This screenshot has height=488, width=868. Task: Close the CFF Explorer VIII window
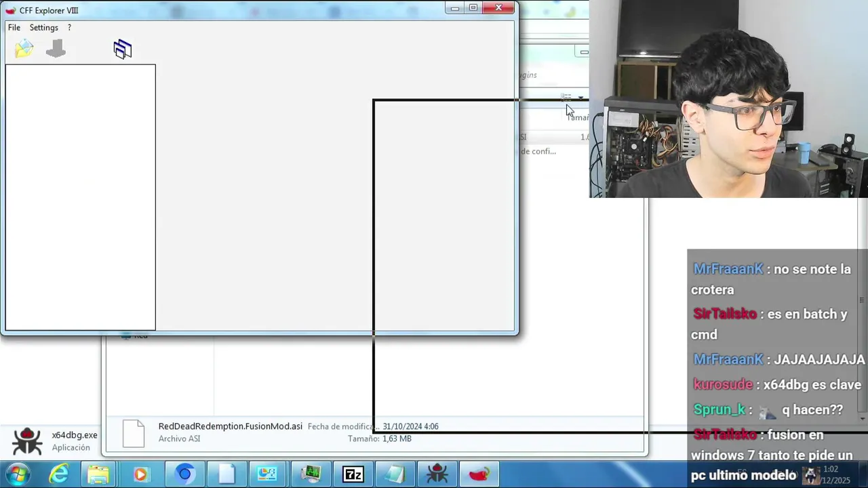(499, 8)
